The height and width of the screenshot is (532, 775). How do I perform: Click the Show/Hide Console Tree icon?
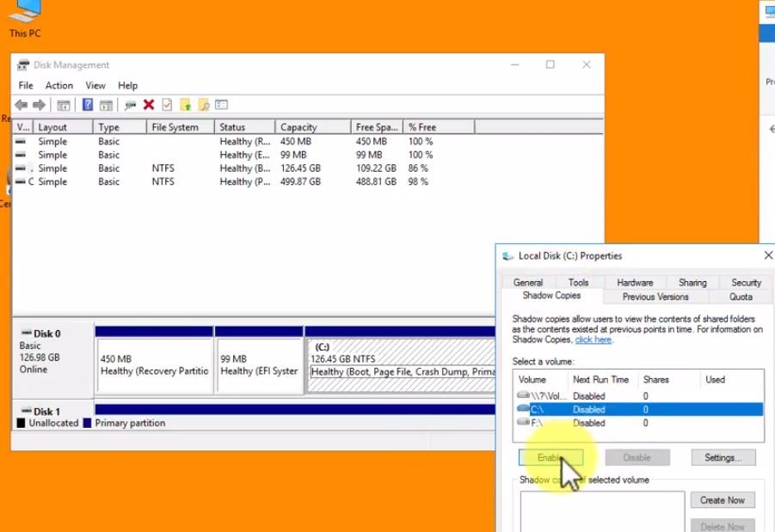tap(63, 105)
